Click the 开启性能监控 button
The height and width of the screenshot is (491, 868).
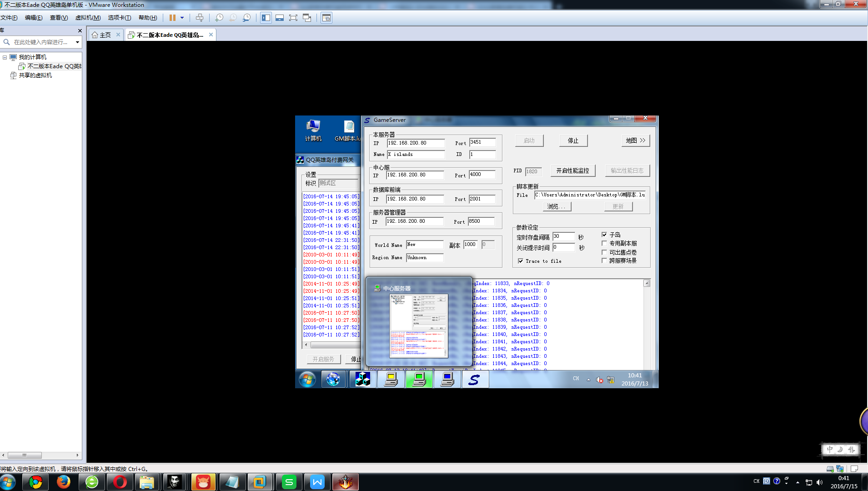click(x=572, y=170)
